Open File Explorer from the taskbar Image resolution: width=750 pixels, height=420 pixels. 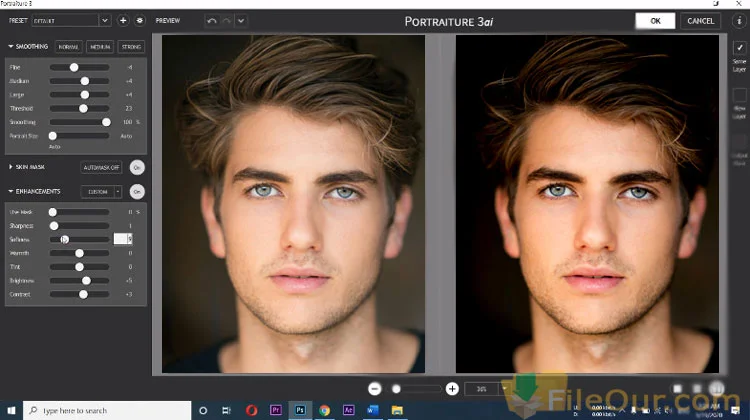[x=397, y=410]
